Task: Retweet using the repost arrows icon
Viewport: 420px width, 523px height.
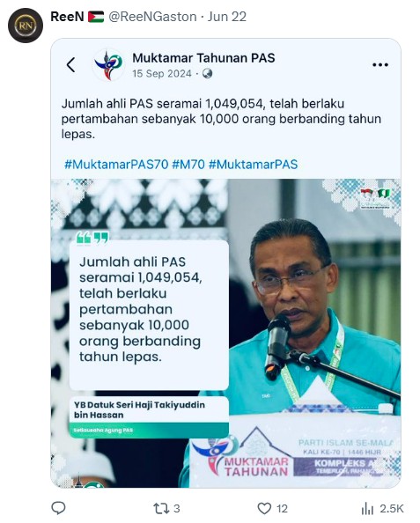Action: pyautogui.click(x=159, y=509)
